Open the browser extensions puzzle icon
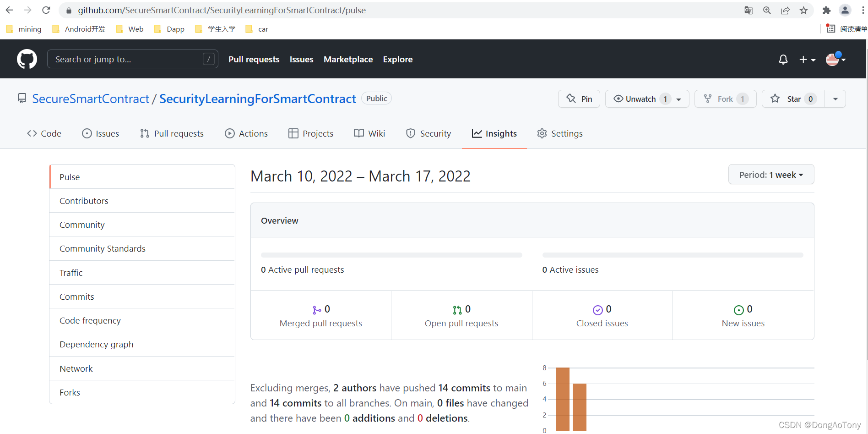Screen dimensions: 868x434 click(x=826, y=10)
